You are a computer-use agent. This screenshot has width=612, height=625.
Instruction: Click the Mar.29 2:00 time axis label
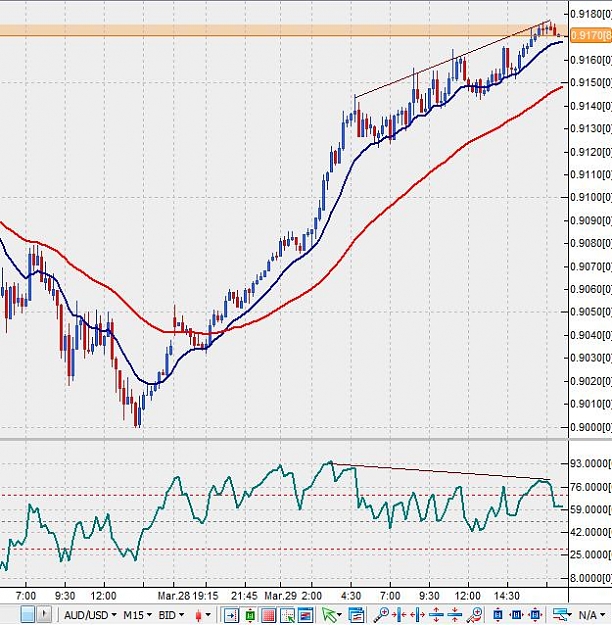click(x=293, y=596)
